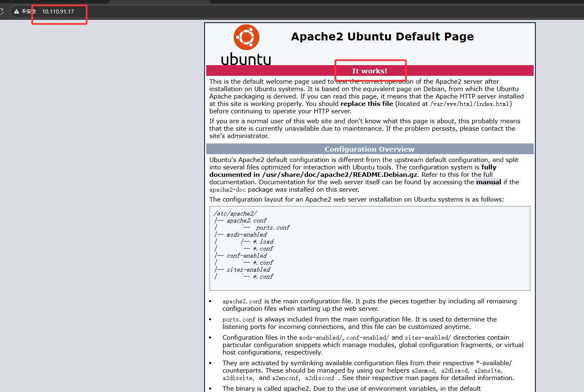
Task: Click the bullet starting ports.conf is always included
Action: tap(360, 323)
